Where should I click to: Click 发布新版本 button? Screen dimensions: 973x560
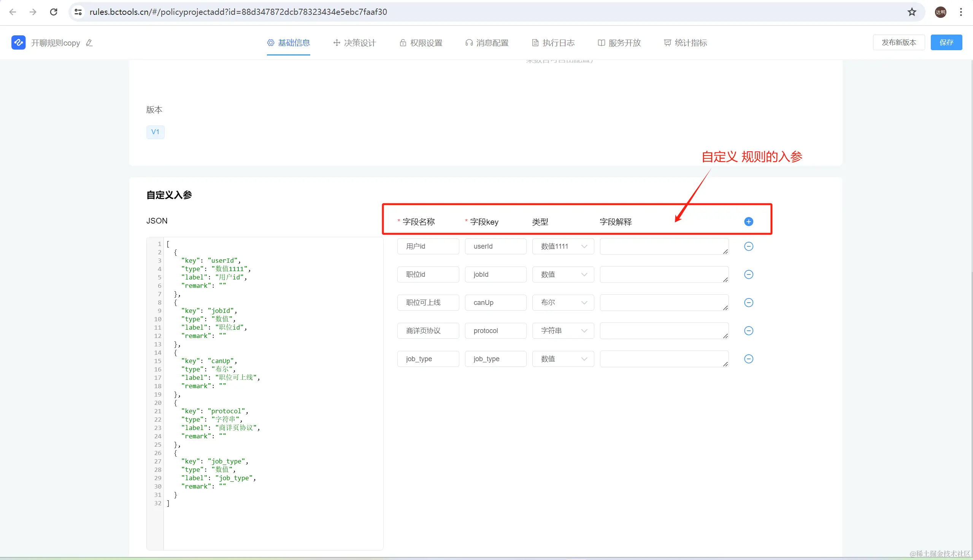(898, 42)
